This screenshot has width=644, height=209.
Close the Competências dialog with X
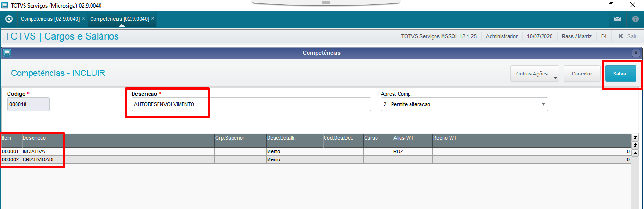coord(636,53)
